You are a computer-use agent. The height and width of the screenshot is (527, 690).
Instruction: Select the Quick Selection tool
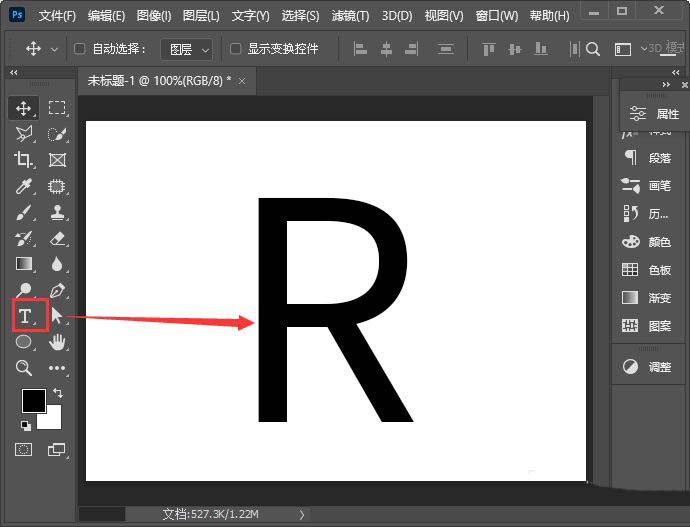(x=57, y=134)
